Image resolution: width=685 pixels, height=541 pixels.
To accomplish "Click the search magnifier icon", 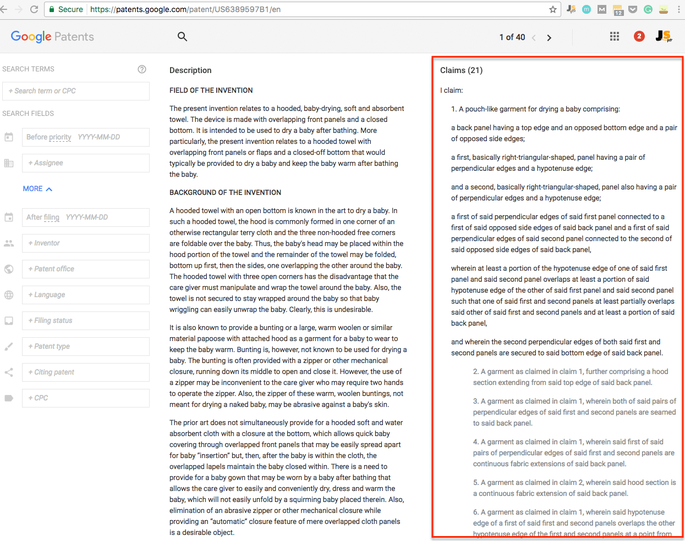I will pyautogui.click(x=182, y=37).
